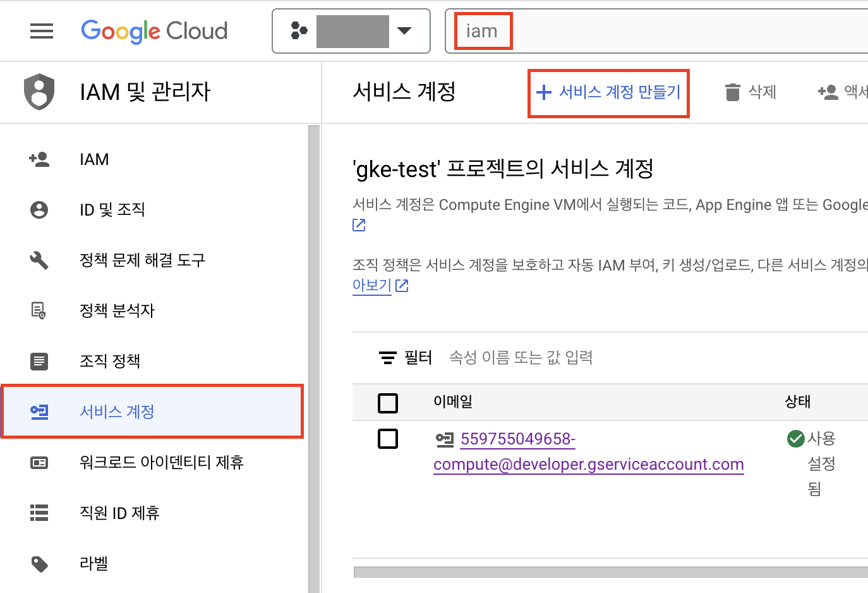Screen dimensions: 868x593
Task: Click the project selector hexagon icon
Action: click(x=299, y=30)
